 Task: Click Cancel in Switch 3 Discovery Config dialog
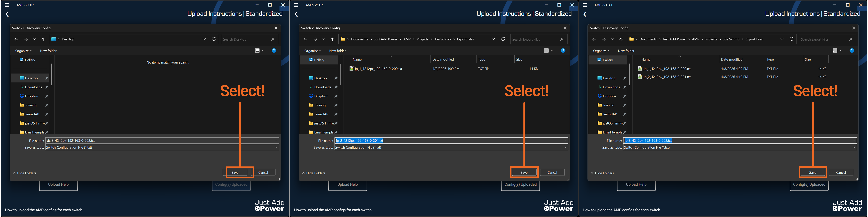(x=841, y=172)
